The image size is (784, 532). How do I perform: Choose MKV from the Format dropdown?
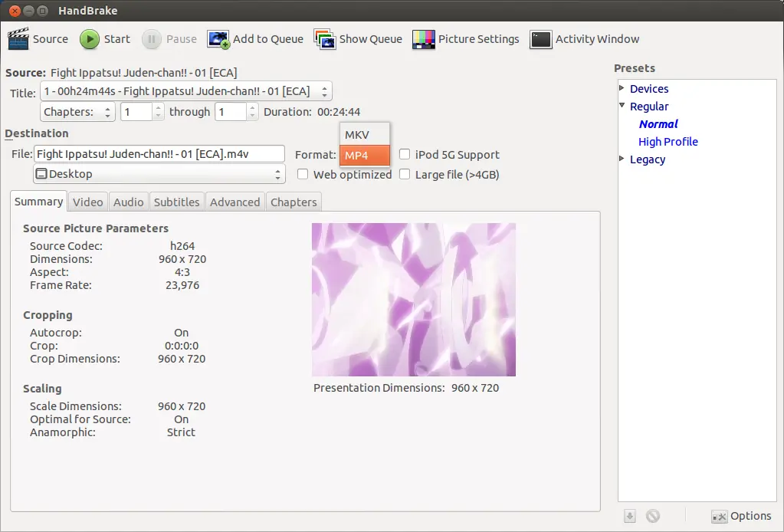tap(364, 134)
